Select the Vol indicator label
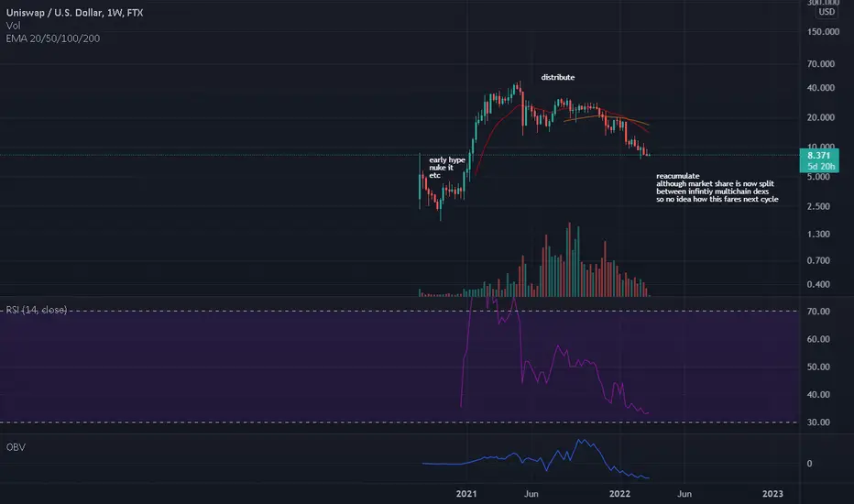The width and height of the screenshot is (854, 504). coord(13,26)
